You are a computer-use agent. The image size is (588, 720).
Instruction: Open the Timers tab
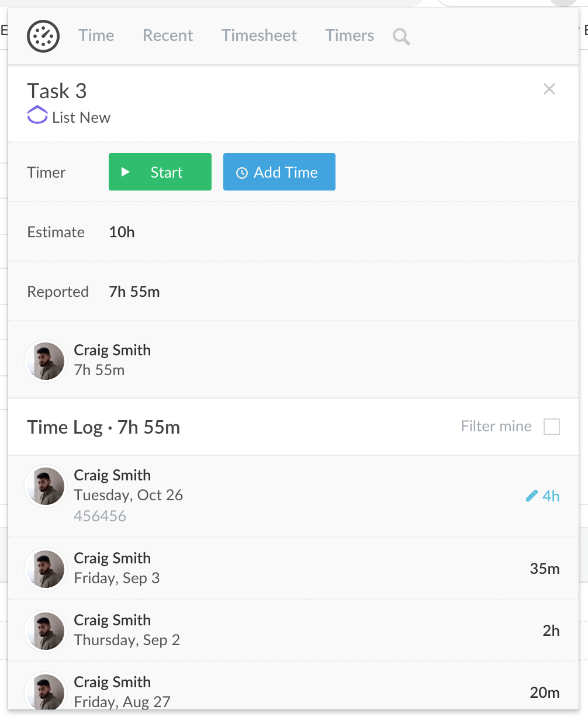click(350, 36)
